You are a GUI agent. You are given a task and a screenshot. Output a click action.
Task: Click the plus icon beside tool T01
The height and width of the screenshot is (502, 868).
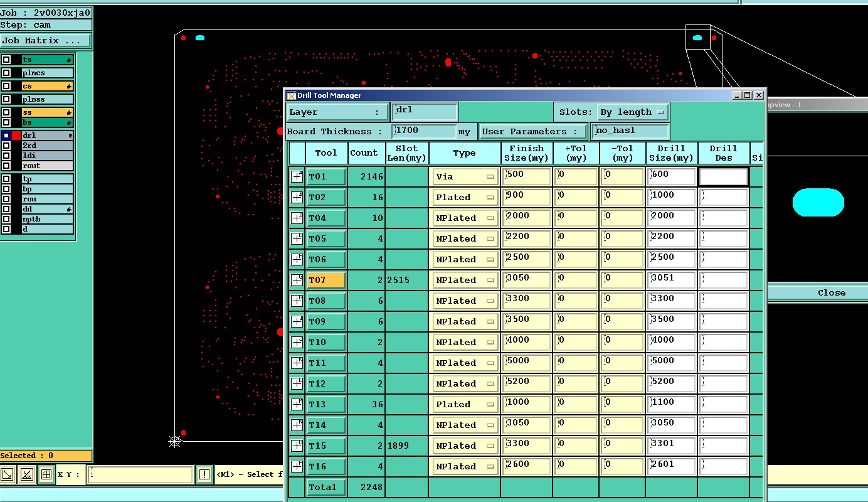click(x=297, y=176)
